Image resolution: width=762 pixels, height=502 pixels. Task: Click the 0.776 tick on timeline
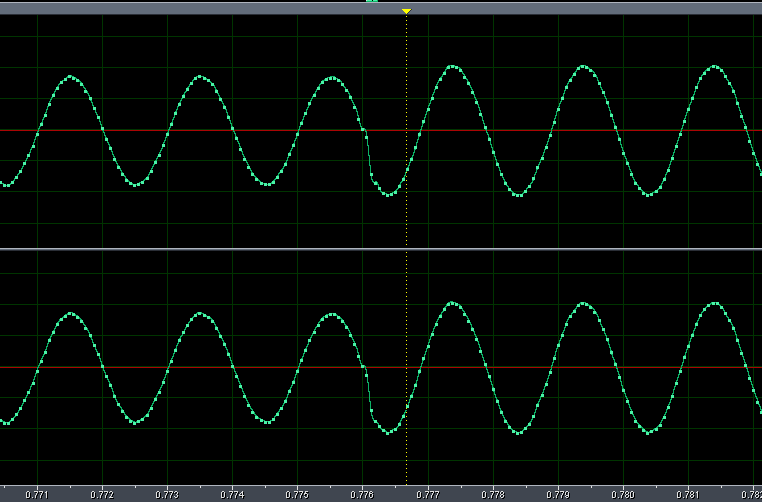[362, 494]
